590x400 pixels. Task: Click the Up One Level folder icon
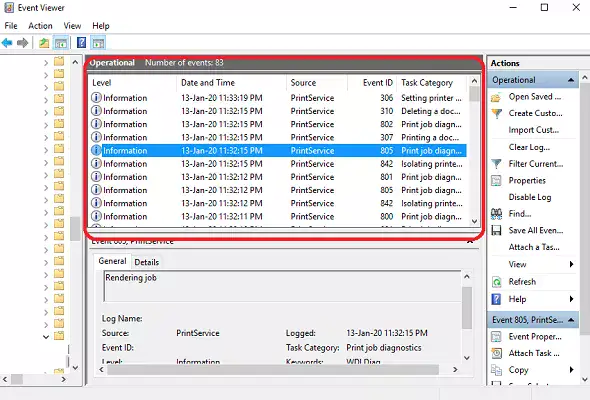[44, 43]
